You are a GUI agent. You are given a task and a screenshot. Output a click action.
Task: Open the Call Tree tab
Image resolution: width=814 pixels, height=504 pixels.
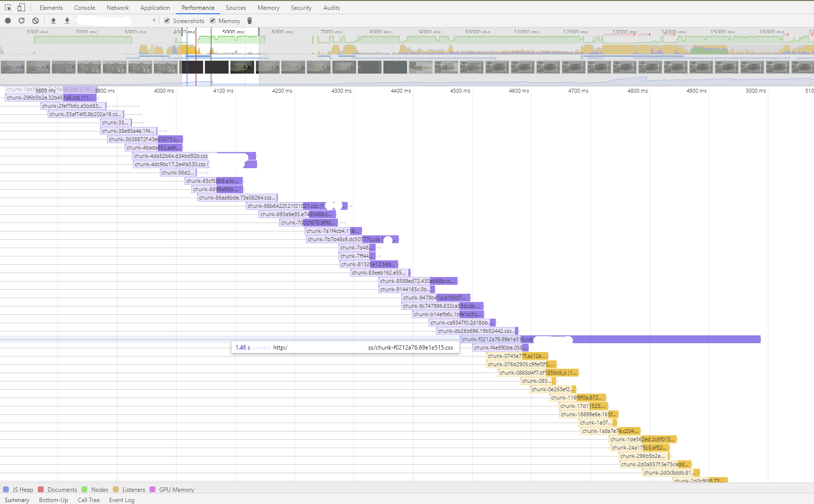88,500
